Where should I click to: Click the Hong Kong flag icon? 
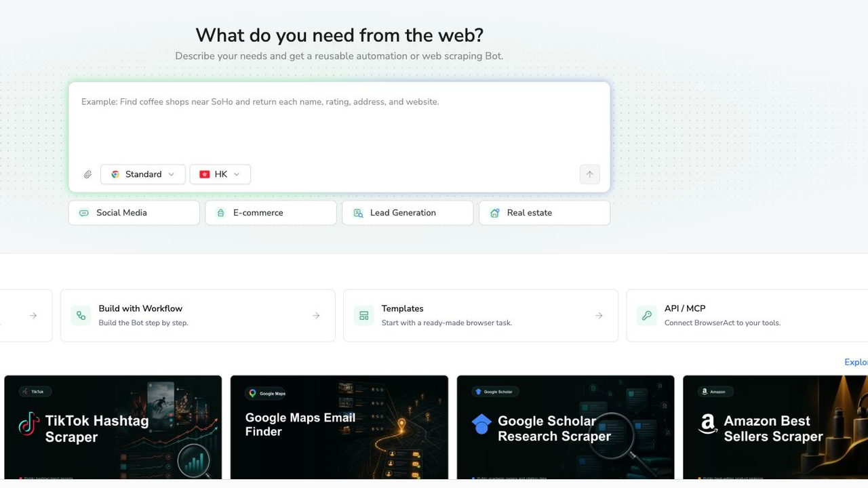pyautogui.click(x=204, y=174)
